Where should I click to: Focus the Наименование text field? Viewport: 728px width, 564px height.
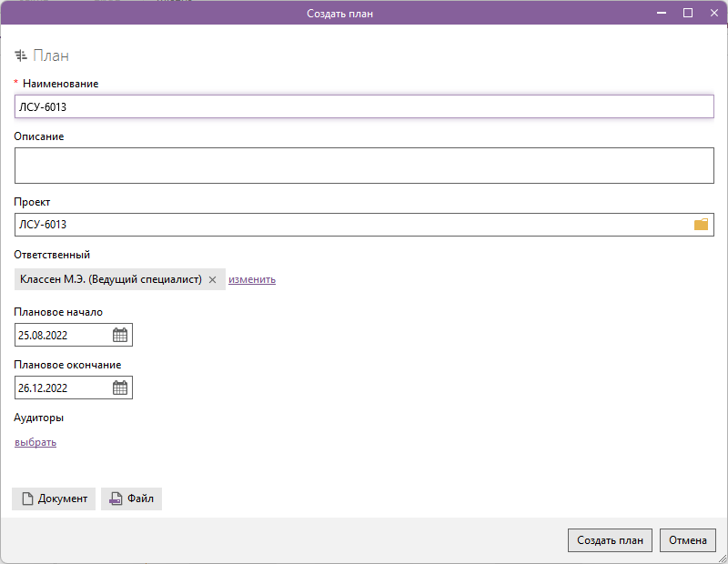click(364, 107)
